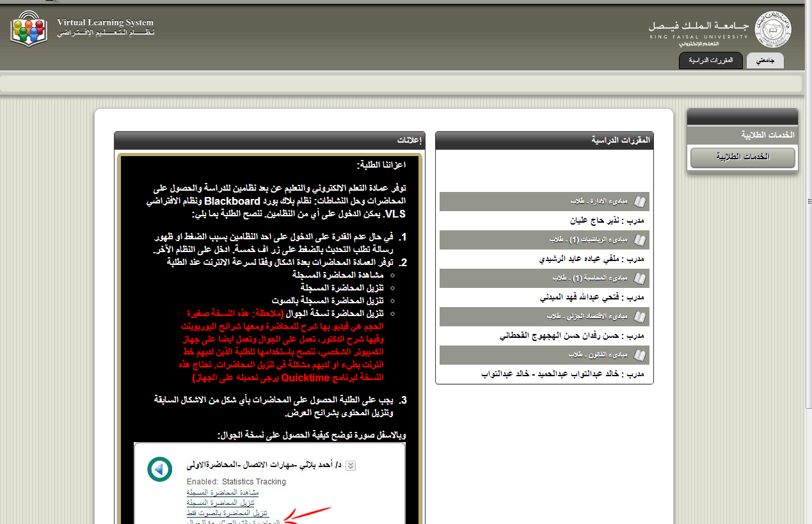Screen dimensions: 812x524
Task: Open course مبادىء القانون - طلاب
Action: pos(598,354)
